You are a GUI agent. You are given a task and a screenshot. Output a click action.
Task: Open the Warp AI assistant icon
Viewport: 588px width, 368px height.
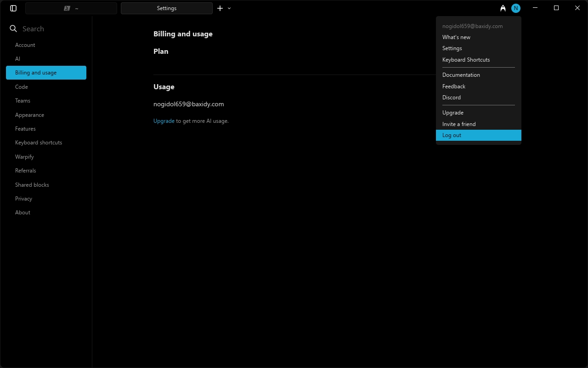pyautogui.click(x=503, y=8)
